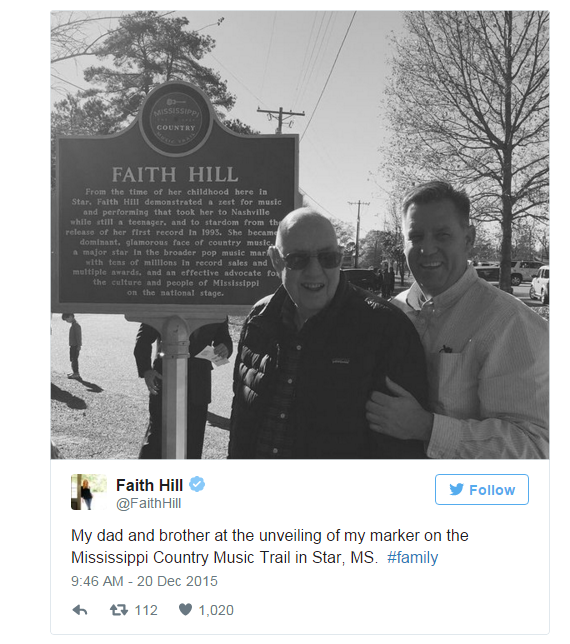Click the 20 Dec 2015 date text
The image size is (570, 644).
pyautogui.click(x=177, y=581)
